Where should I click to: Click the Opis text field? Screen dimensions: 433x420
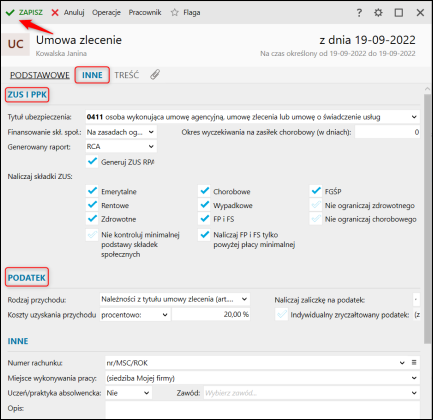point(263,410)
